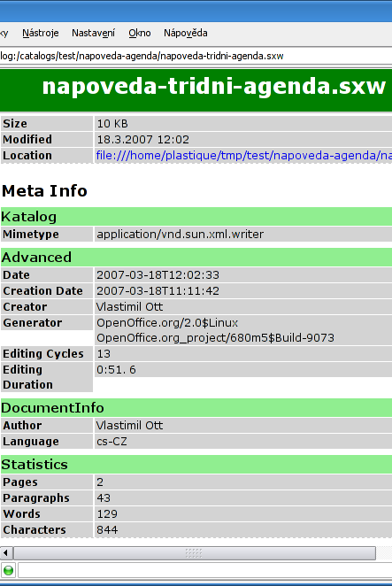This screenshot has width=392, height=586.
Task: Click the green status indicator icon
Action: coord(8,571)
